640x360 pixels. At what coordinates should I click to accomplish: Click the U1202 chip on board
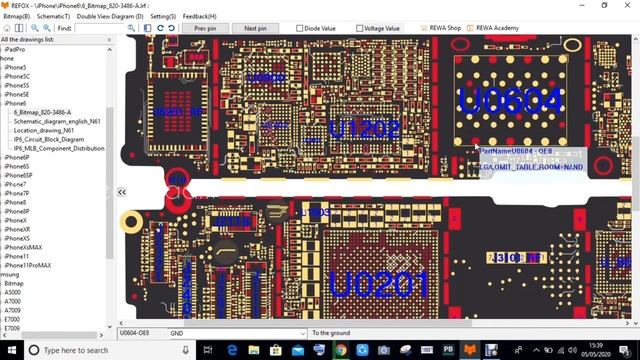tap(364, 129)
